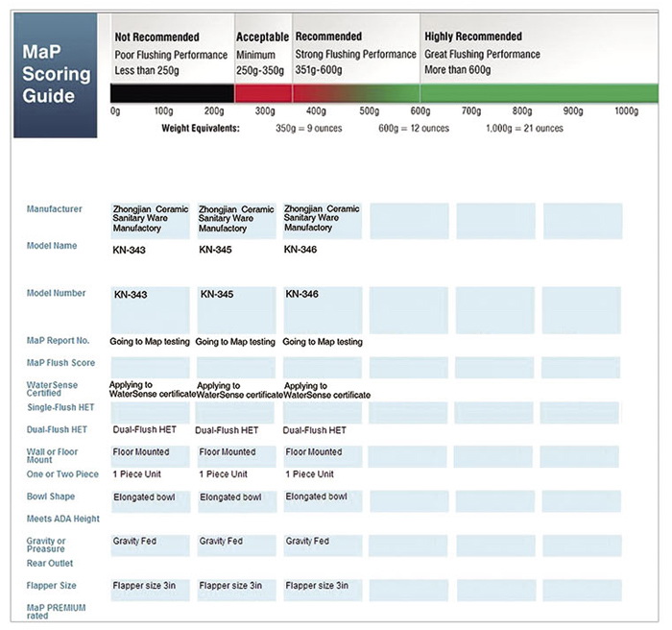Click KN-346 in the Model Number row
The height and width of the screenshot is (630, 672).
[x=302, y=294]
